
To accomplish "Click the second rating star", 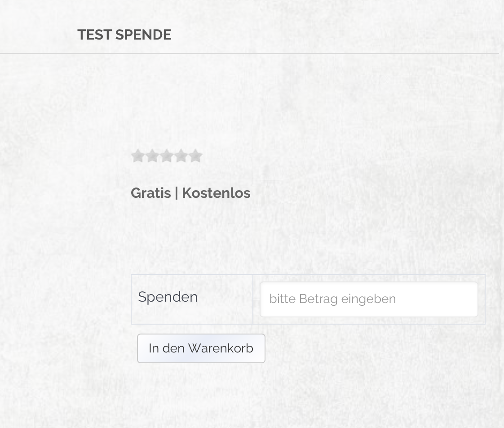I will coord(152,156).
